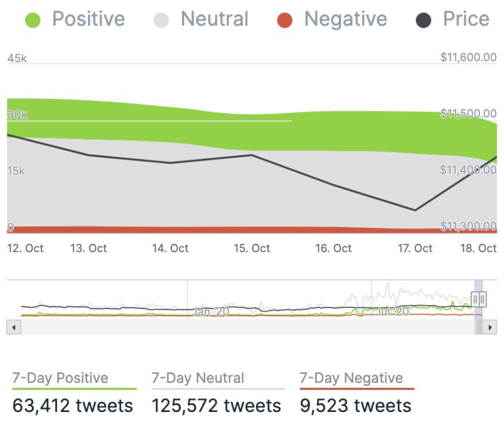Screen dimensions: 504x427
Task: Grab the navigator range handle
Action: point(478,298)
